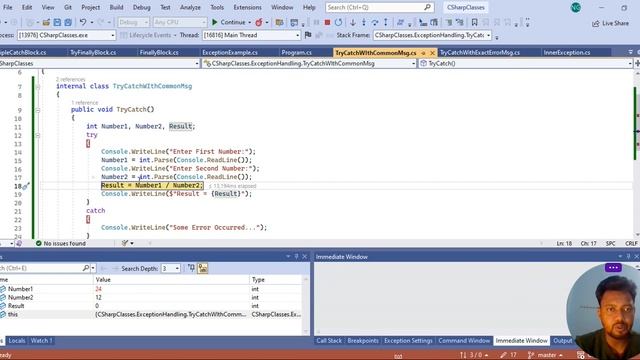Click the Save file icon
Viewport: 640px width, 360px height.
[x=57, y=22]
